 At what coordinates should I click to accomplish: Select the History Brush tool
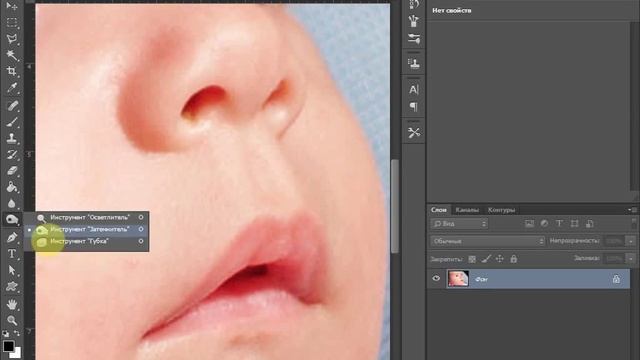[12, 155]
